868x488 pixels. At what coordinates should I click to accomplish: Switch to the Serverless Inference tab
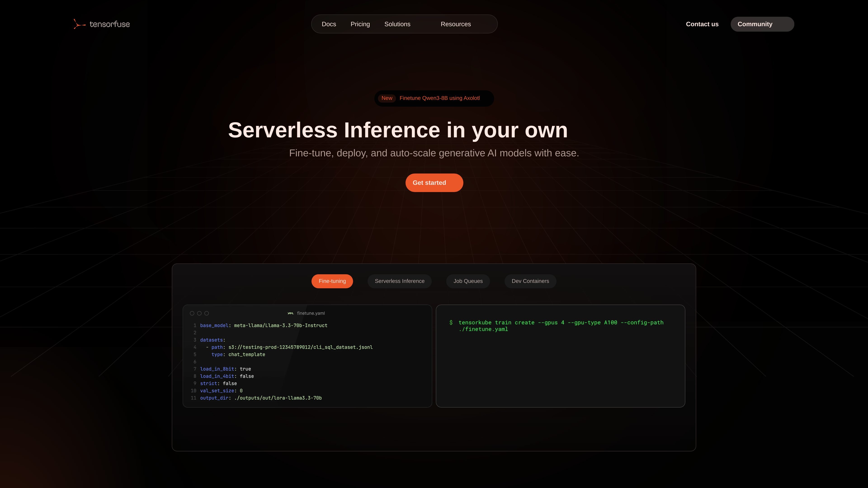tap(400, 281)
